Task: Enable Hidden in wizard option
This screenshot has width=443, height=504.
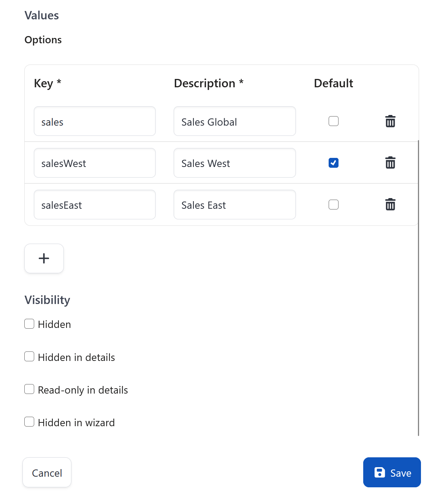Action: 29,422
